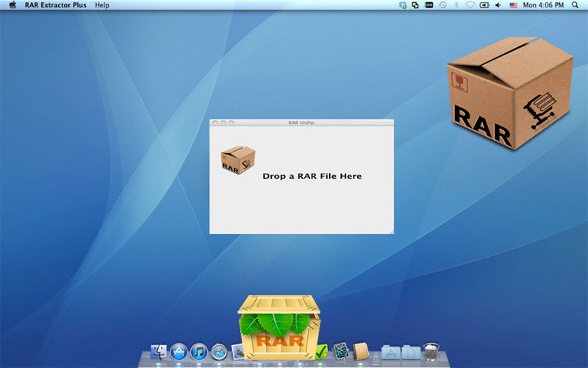
Task: Click the overlapping-squares menu bar icon
Action: coord(415,5)
